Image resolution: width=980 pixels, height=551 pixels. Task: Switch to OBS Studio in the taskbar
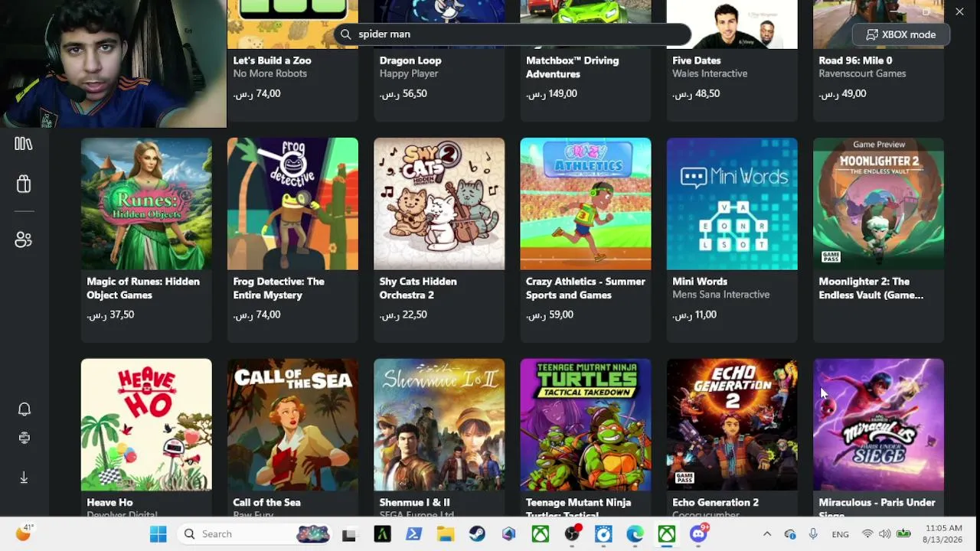tap(572, 534)
